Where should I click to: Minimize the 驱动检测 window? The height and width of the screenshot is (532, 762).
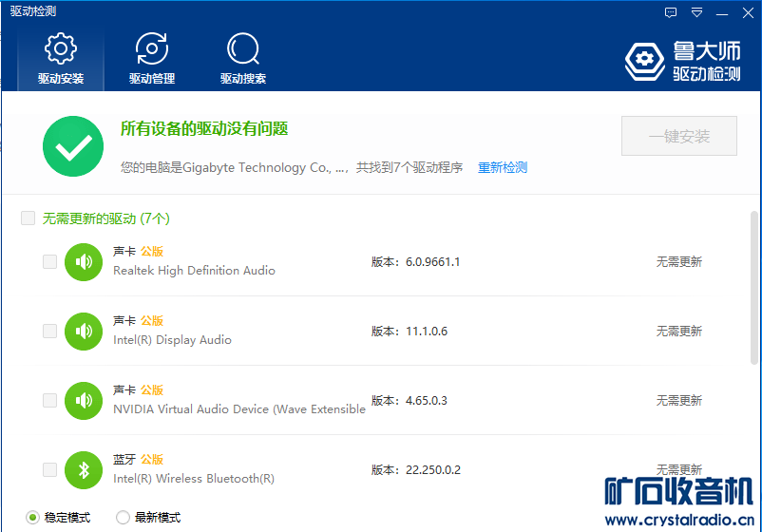point(722,12)
